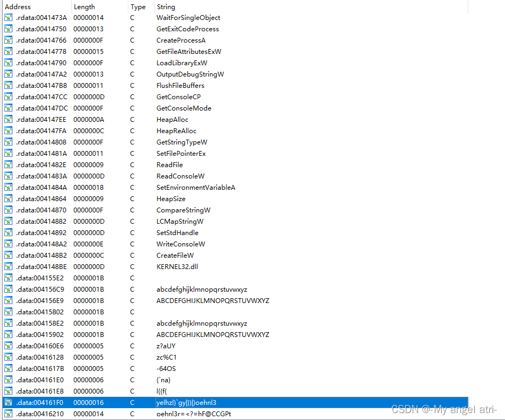Click the string icon beside WriteConsoleW
This screenshot has width=505, height=420.
(x=9, y=244)
